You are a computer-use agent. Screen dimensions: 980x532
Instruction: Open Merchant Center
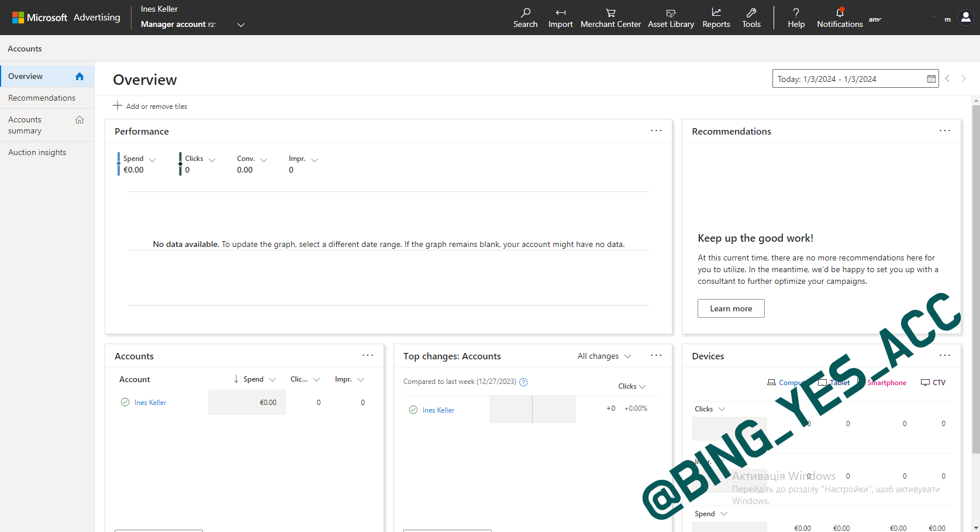(610, 18)
